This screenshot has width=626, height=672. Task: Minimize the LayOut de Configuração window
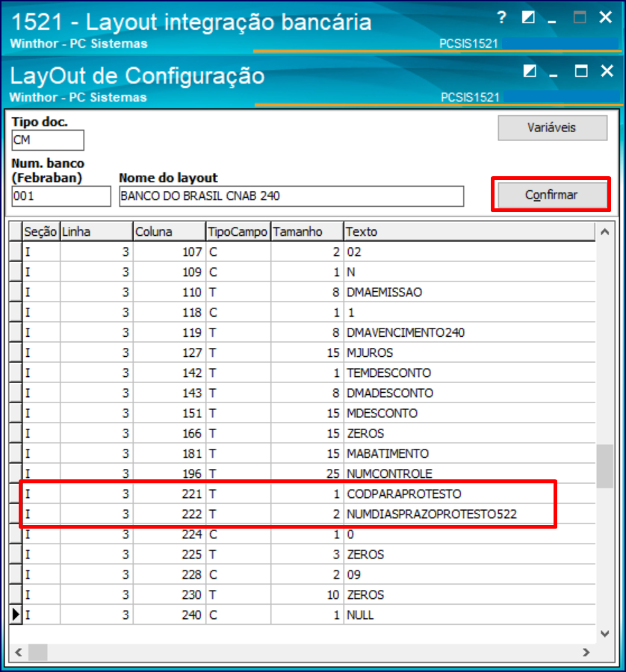point(554,75)
